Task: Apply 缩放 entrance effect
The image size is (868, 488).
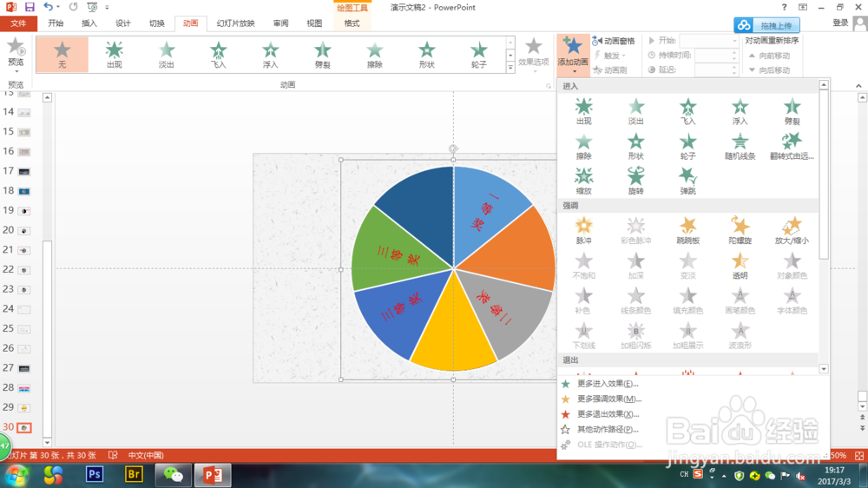Action: tap(583, 181)
